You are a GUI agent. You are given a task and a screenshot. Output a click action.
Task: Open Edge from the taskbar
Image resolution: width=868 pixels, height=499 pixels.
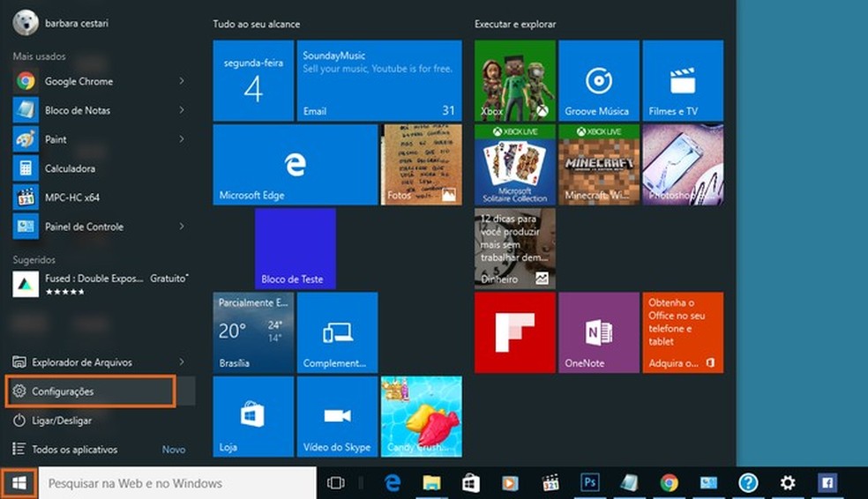point(393,483)
